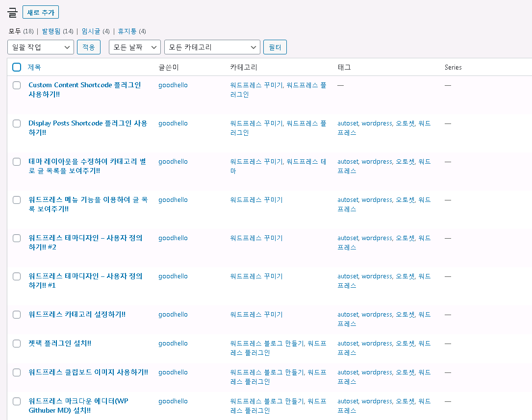Open 마크다운 에디터(WP Githuber MD) 설치 post

[78, 405]
